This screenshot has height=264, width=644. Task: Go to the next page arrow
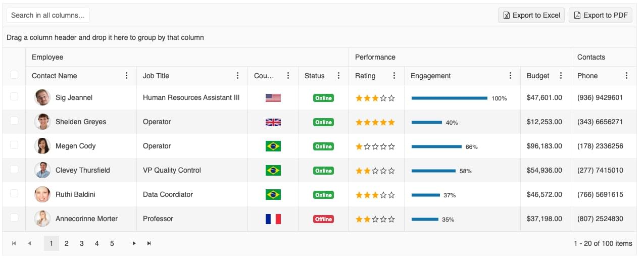pyautogui.click(x=134, y=243)
